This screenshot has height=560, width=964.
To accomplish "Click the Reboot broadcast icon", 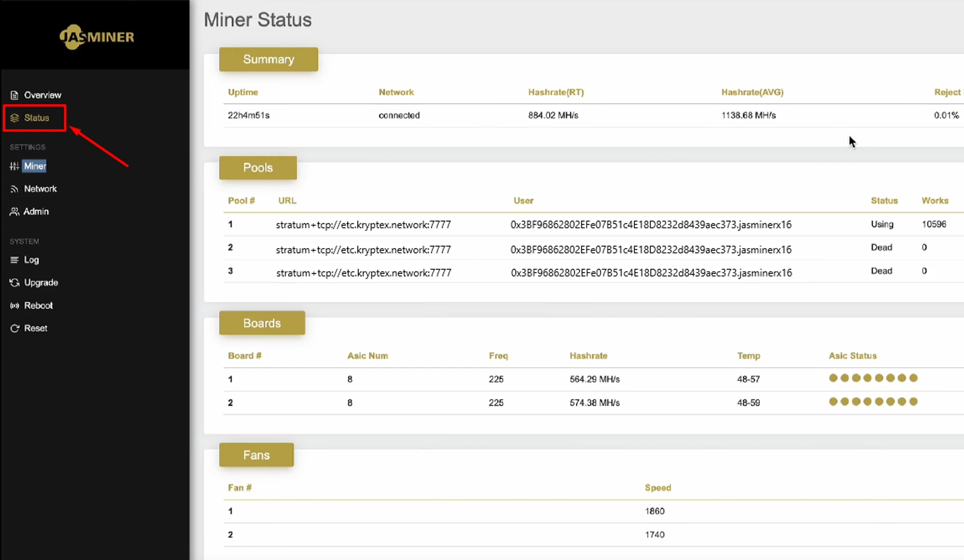I will pos(14,306).
